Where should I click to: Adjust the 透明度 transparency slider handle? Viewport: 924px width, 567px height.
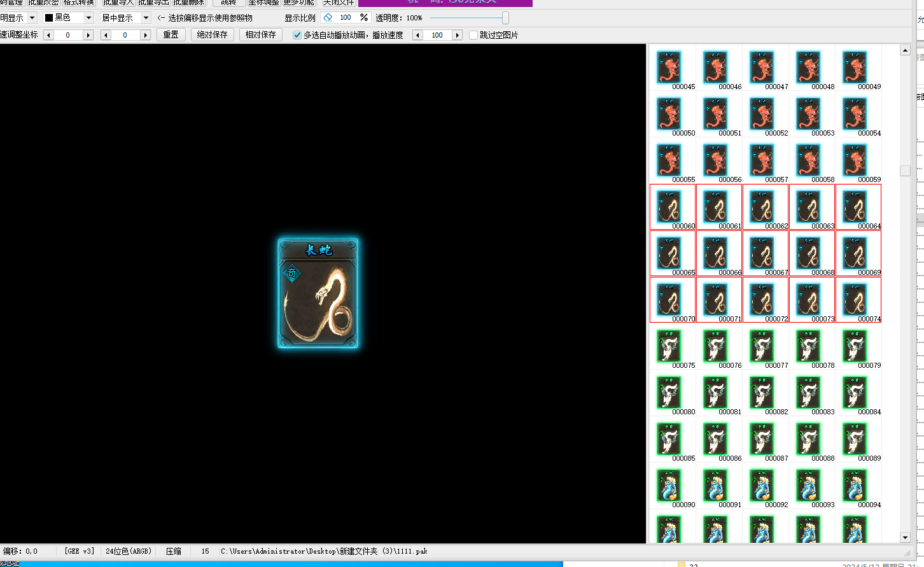click(505, 18)
